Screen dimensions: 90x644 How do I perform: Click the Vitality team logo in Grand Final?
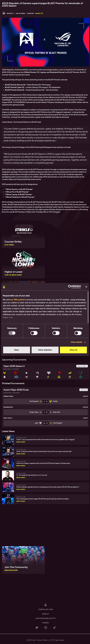(50, 401)
